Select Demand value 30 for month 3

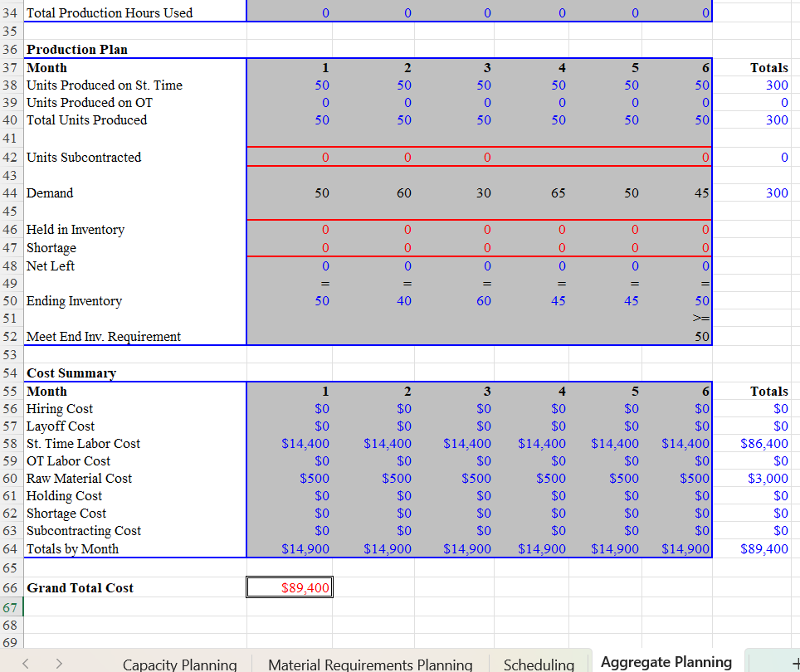pyautogui.click(x=484, y=193)
